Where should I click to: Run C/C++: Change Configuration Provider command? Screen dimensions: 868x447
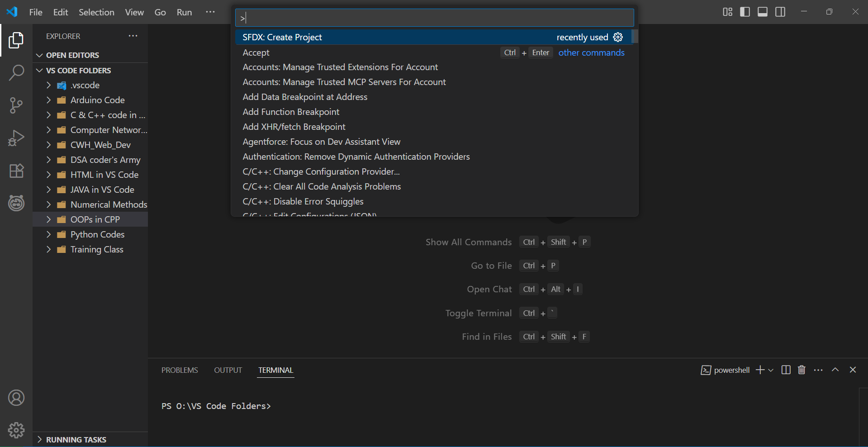pos(433,171)
